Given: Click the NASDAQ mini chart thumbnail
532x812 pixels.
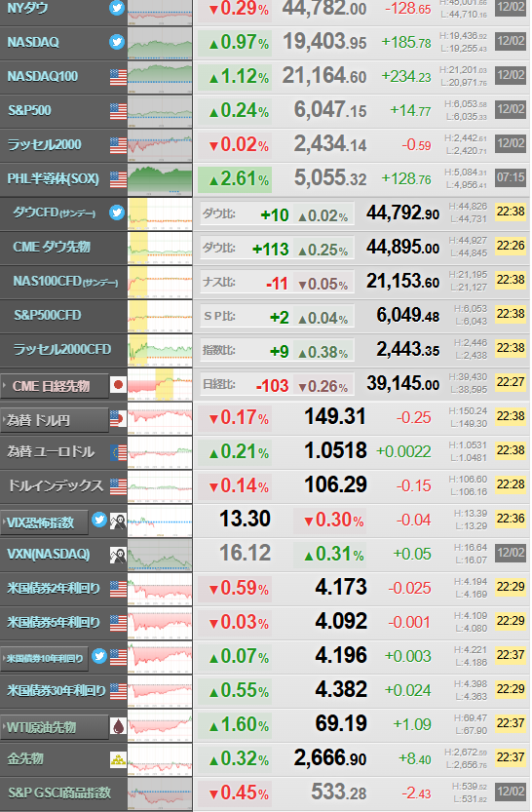Looking at the screenshot, I should tap(160, 43).
